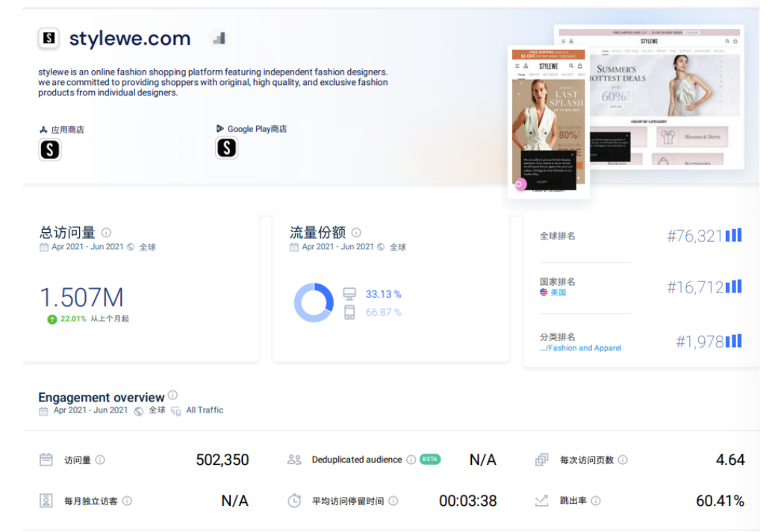781x532 pixels.
Task: Click the clock icon beside 平均访问停留时间
Action: pos(294,501)
